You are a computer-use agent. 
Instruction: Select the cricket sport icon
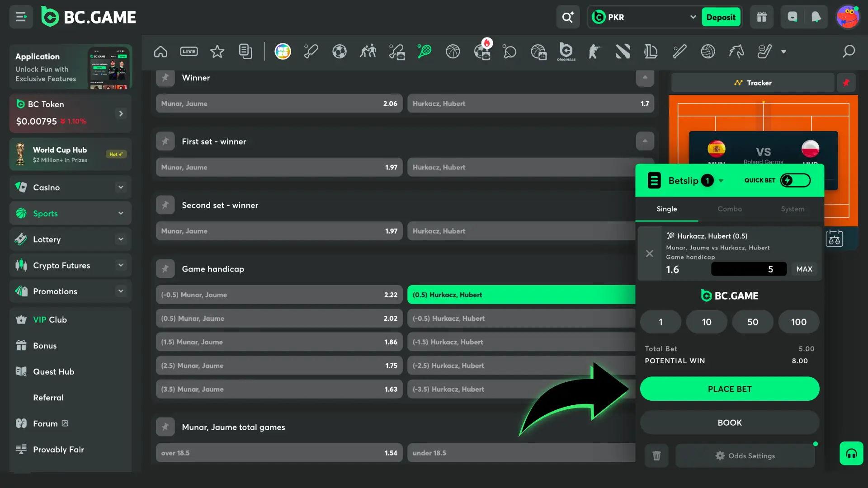click(311, 52)
